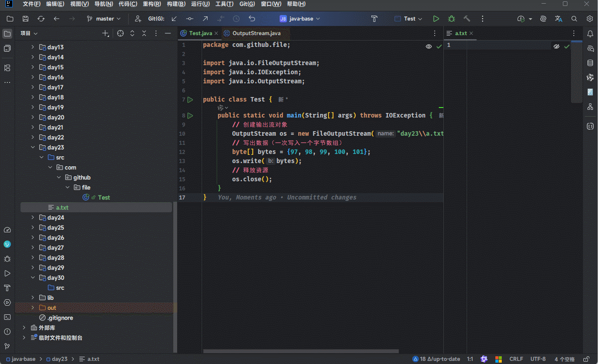Toggle reader mode eye in Test.java editor
The image size is (598, 364).
coord(429,46)
